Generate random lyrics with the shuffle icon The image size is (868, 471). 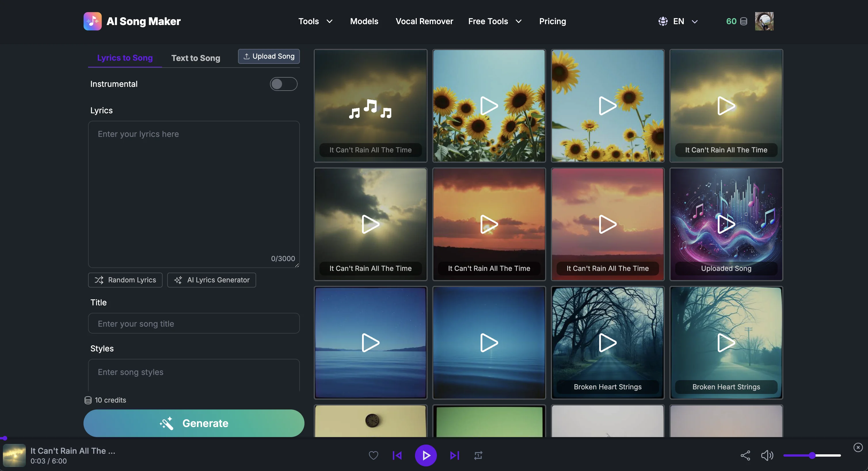coord(99,280)
